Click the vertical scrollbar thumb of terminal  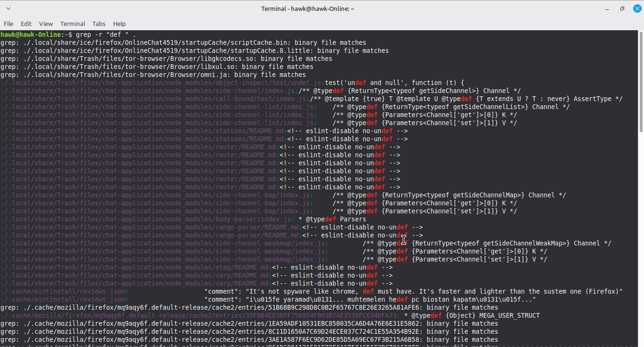[641, 81]
